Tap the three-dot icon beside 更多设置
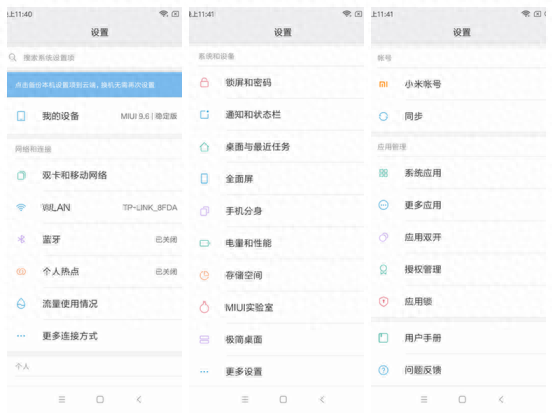 [205, 371]
